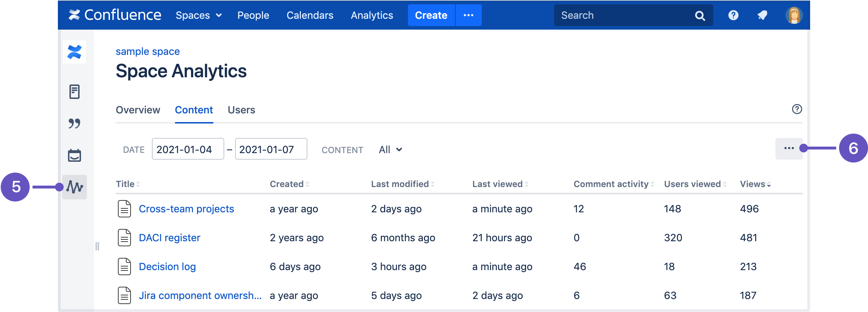Open the ellipsis button beside Create
868x312 pixels.
[469, 15]
